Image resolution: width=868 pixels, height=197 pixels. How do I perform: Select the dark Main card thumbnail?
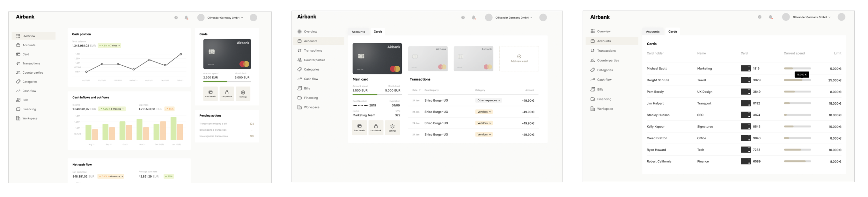point(377,59)
